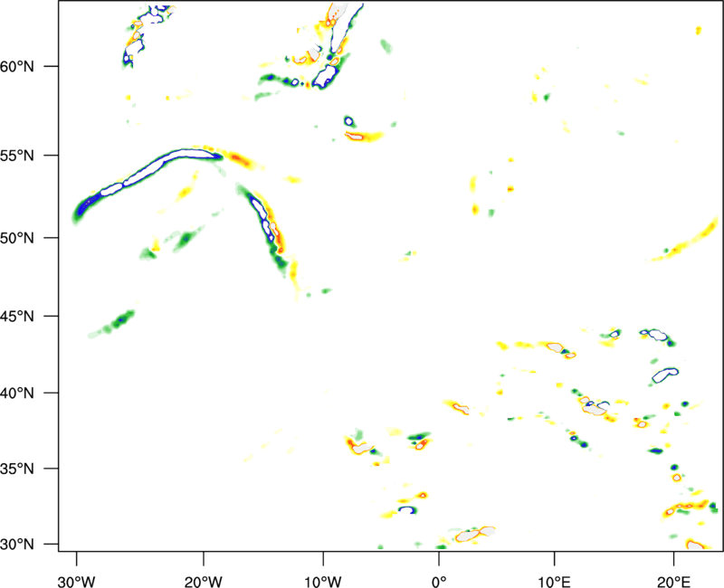This screenshot has height=588, width=724.
Task: Click the 10°W longitude label
Action: [323, 582]
